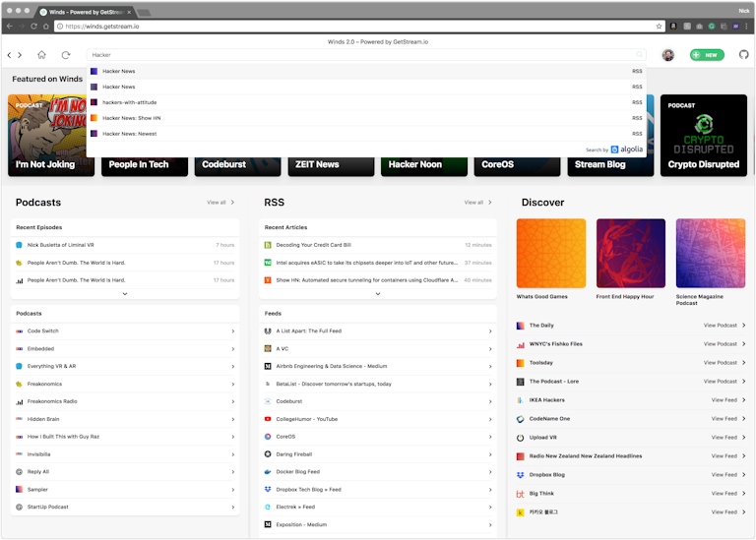
Task: Click View Podcast for The Daily
Action: coord(724,326)
